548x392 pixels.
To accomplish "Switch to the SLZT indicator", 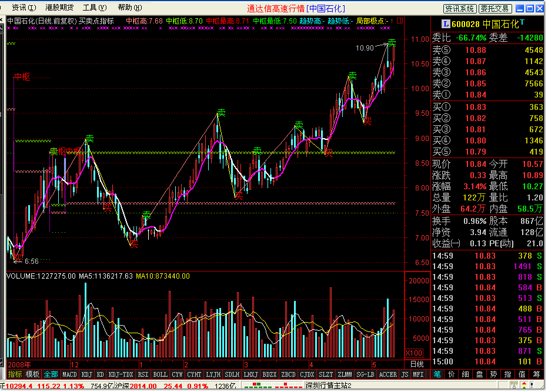I will (x=326, y=374).
